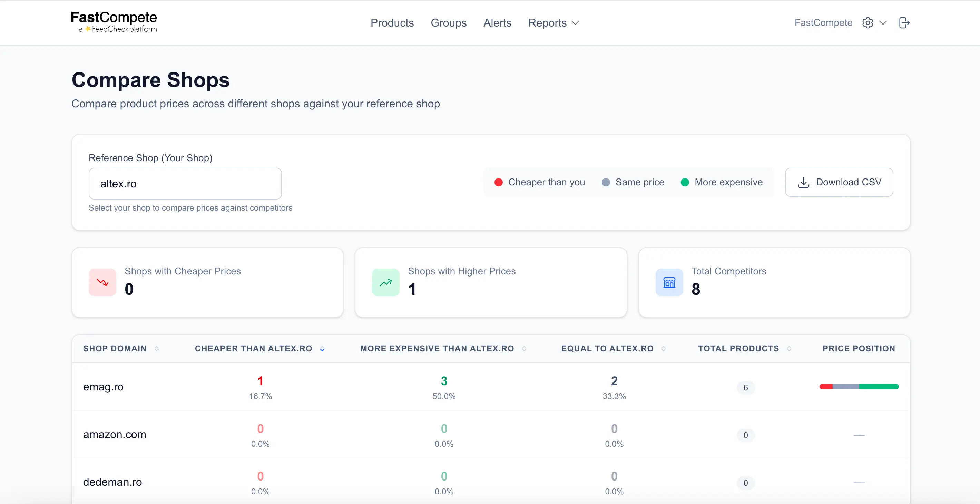This screenshot has width=980, height=504.
Task: Click dedeman.ro total products badge 0
Action: point(746,483)
